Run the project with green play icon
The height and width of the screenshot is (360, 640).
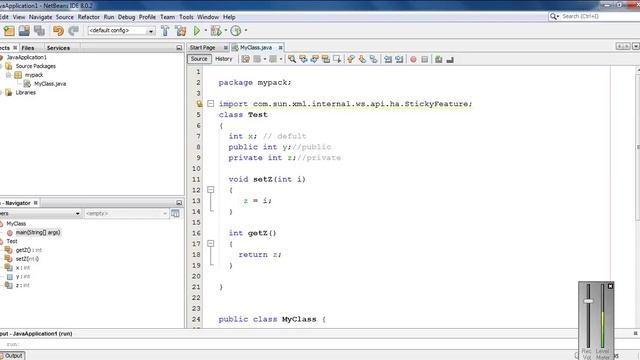coord(197,31)
